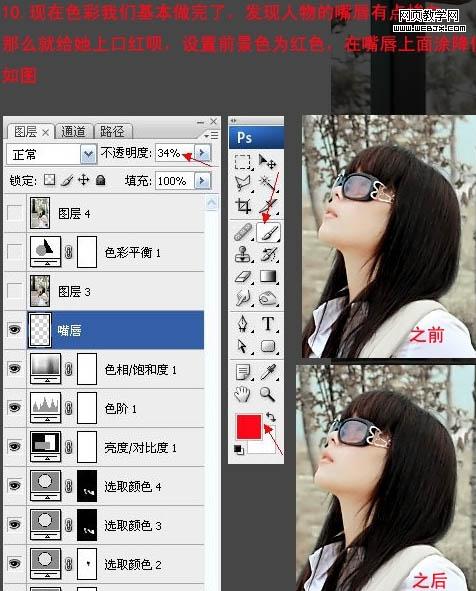Toggle lock all padlock icon

(100, 180)
